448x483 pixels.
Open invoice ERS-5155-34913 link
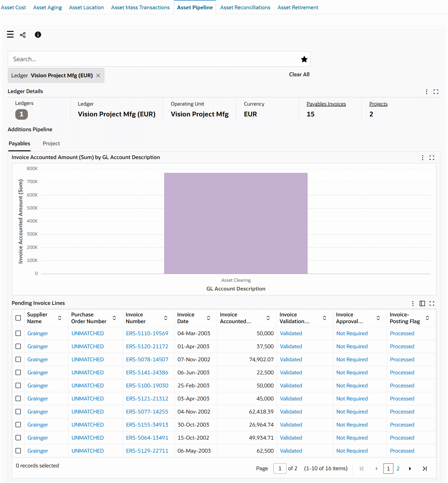pos(147,425)
